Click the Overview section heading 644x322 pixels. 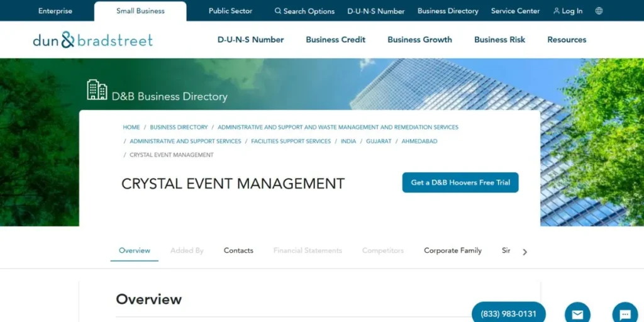click(x=148, y=299)
